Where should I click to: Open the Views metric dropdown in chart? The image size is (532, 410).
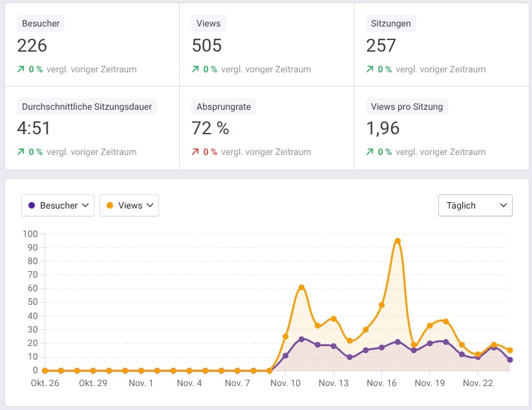pyautogui.click(x=129, y=205)
